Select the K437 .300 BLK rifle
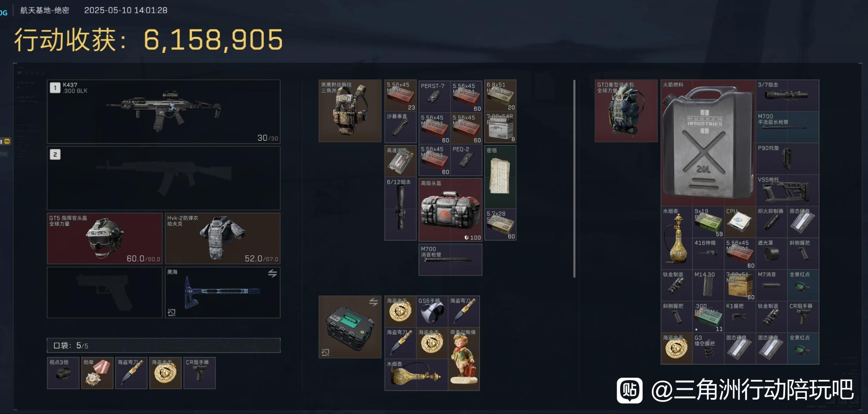 click(x=164, y=111)
